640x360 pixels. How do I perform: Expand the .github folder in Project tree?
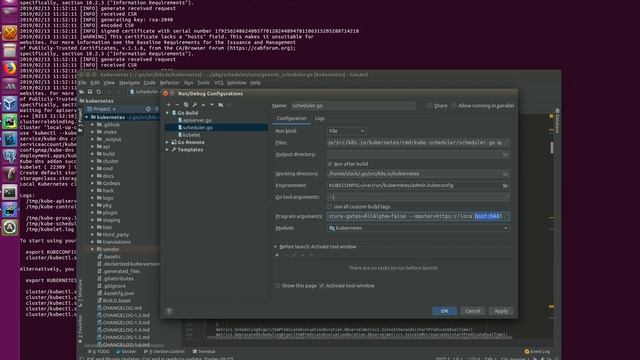(x=93, y=125)
